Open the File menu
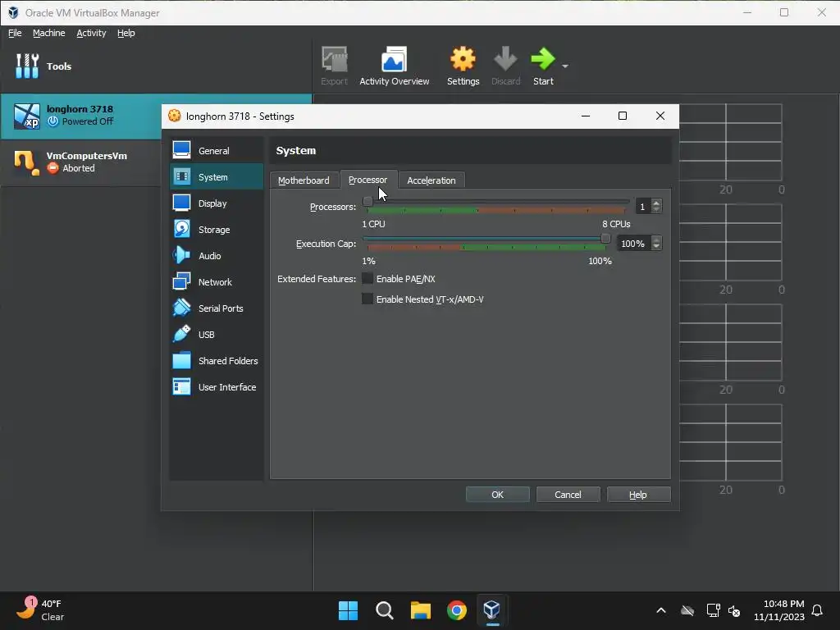This screenshot has height=630, width=840. 15,33
